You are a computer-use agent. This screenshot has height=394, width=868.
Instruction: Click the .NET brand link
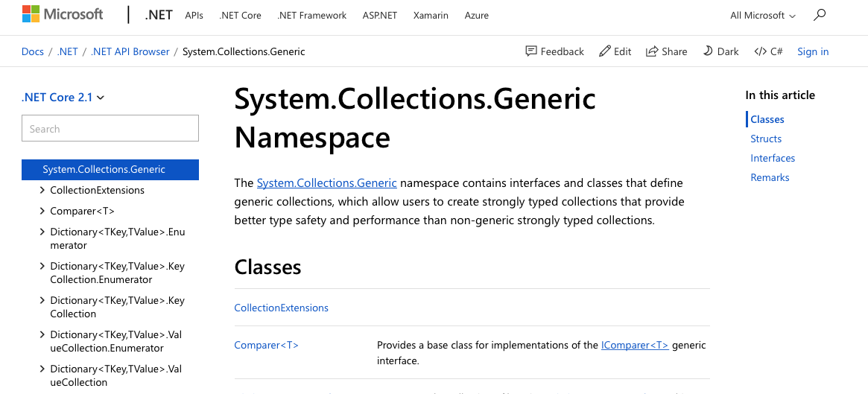tap(159, 16)
